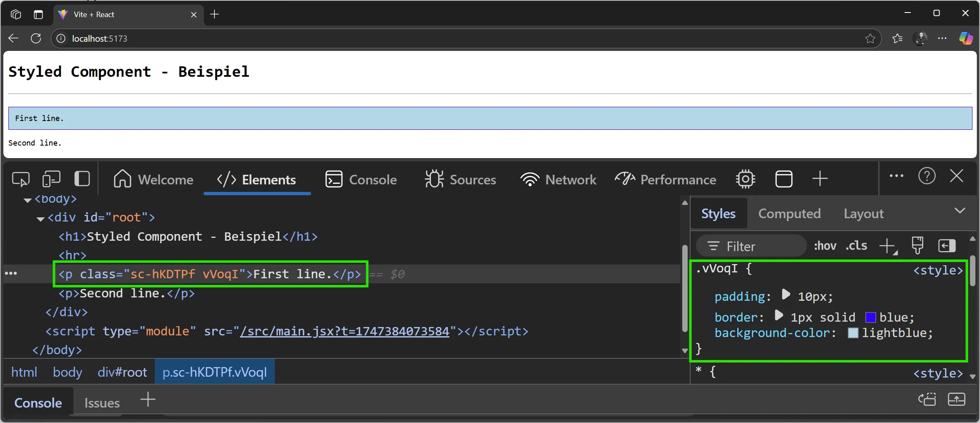Toggle the :hov element state panel
The height and width of the screenshot is (423, 980).
[825, 246]
